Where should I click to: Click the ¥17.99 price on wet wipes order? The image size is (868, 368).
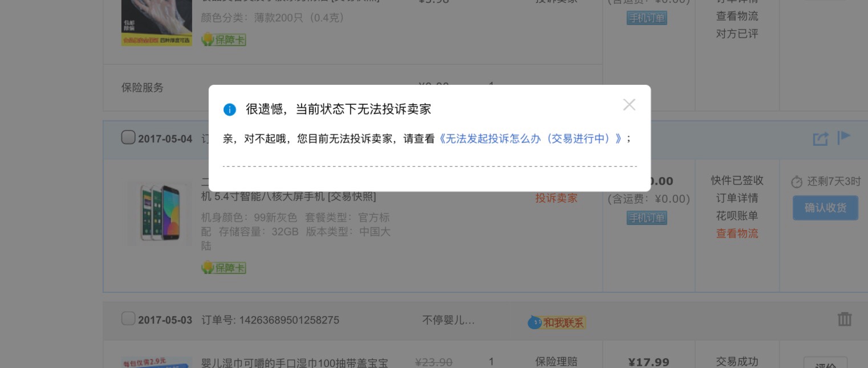(x=649, y=362)
